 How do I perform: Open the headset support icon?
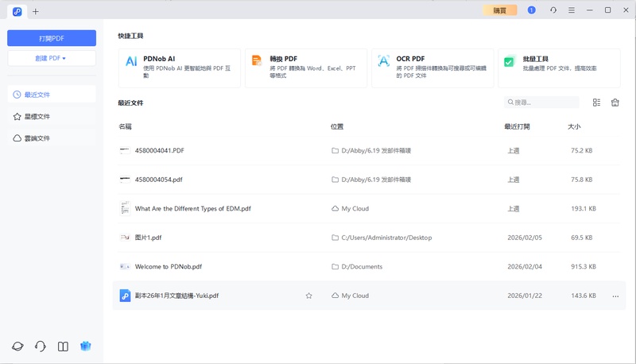tap(41, 347)
